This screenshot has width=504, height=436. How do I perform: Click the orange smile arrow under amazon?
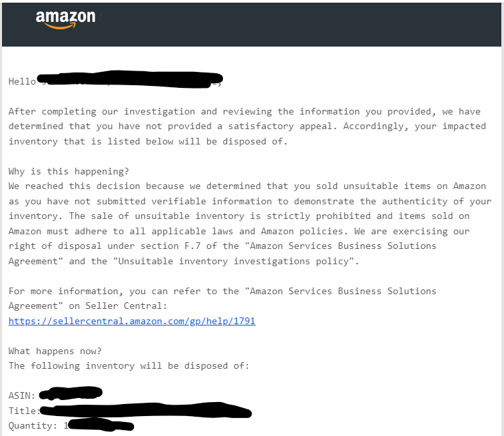pyautogui.click(x=60, y=26)
